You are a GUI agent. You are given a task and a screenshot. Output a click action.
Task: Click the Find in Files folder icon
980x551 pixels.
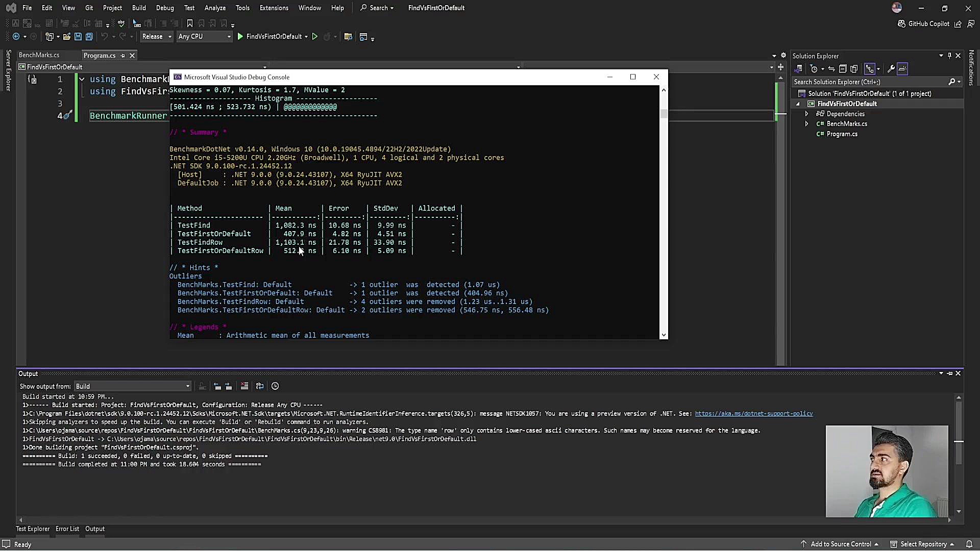[348, 37]
